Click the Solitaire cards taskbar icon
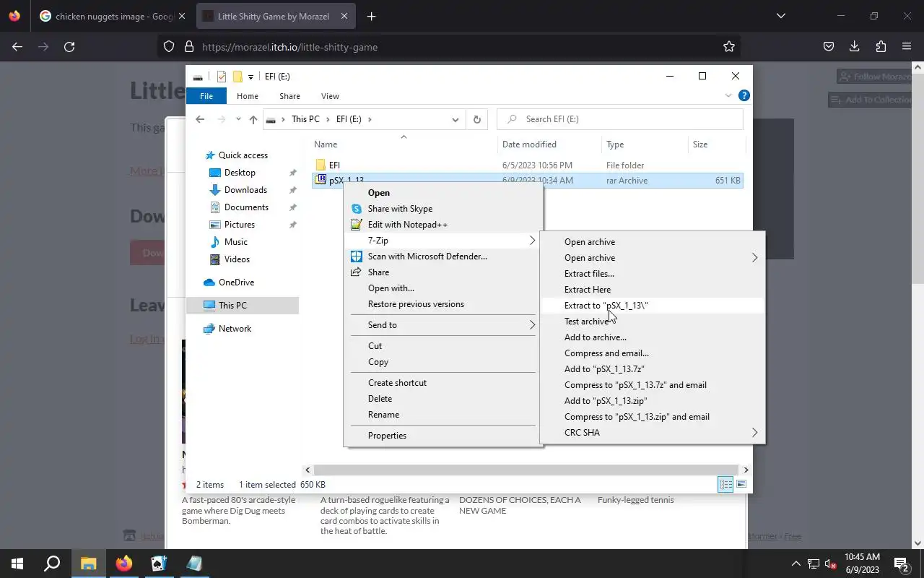Viewport: 924px width, 578px height. (159, 564)
